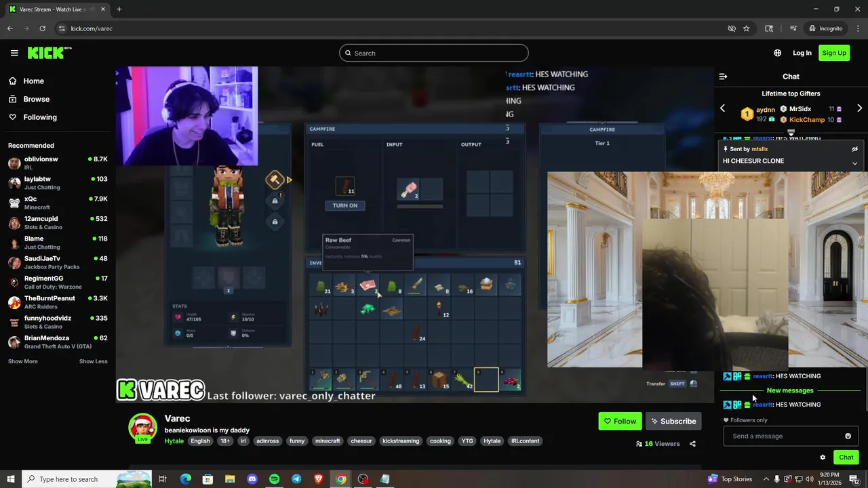
Task: Open a new browser tab
Action: 119,9
